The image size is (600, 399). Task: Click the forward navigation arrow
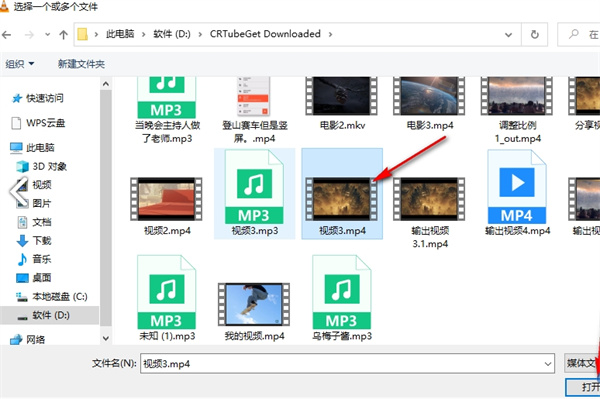29,35
